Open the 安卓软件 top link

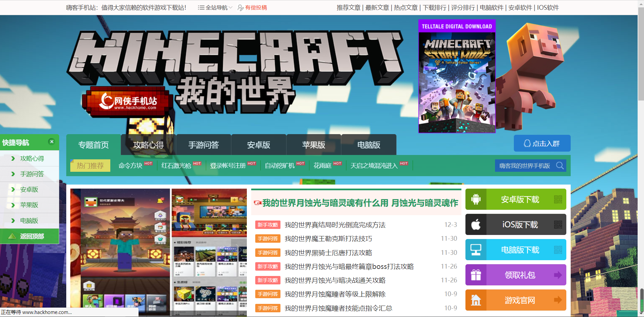point(520,7)
